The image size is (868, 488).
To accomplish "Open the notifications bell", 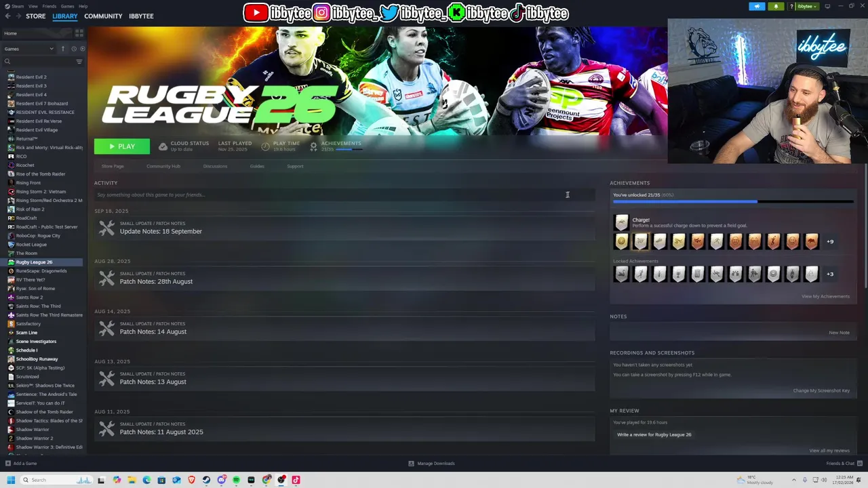I will [776, 6].
